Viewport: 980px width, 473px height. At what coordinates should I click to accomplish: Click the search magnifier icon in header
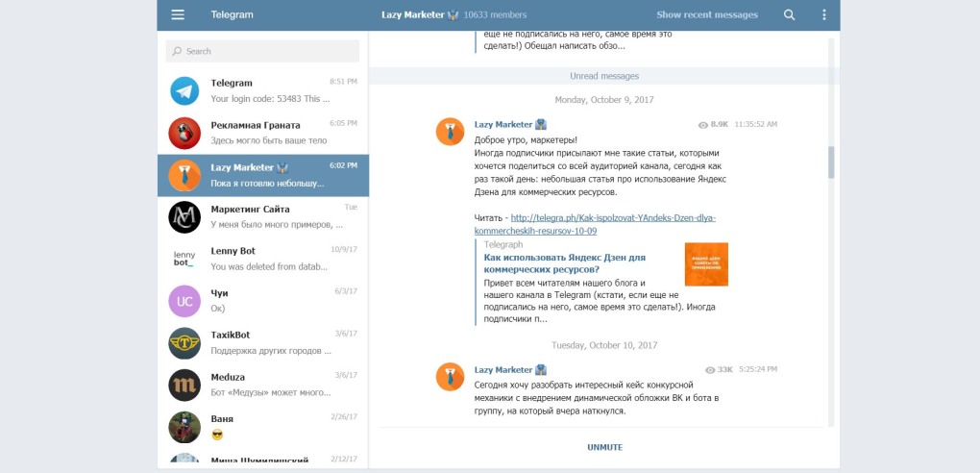pos(790,15)
